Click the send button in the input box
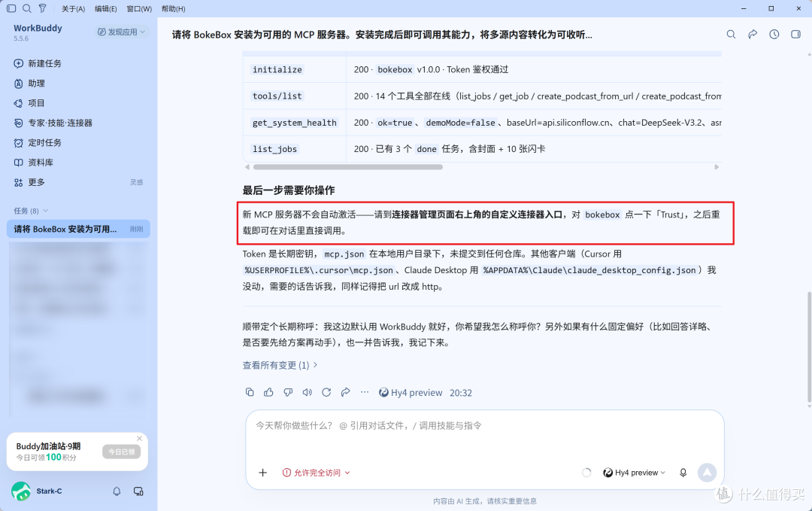 [707, 472]
